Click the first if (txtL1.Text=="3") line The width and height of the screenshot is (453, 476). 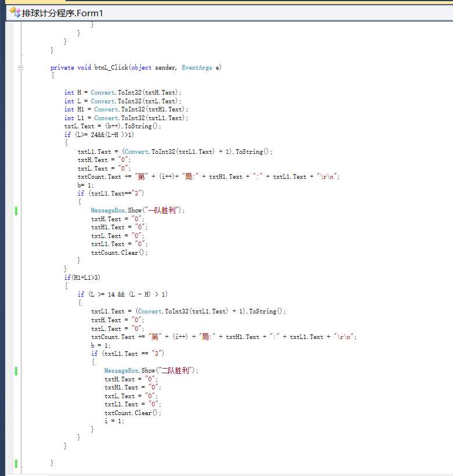point(111,193)
